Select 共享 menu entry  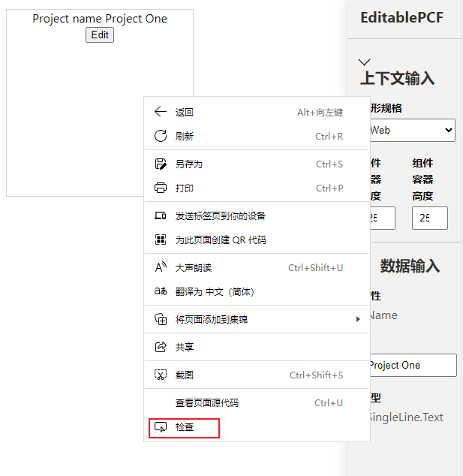point(257,347)
